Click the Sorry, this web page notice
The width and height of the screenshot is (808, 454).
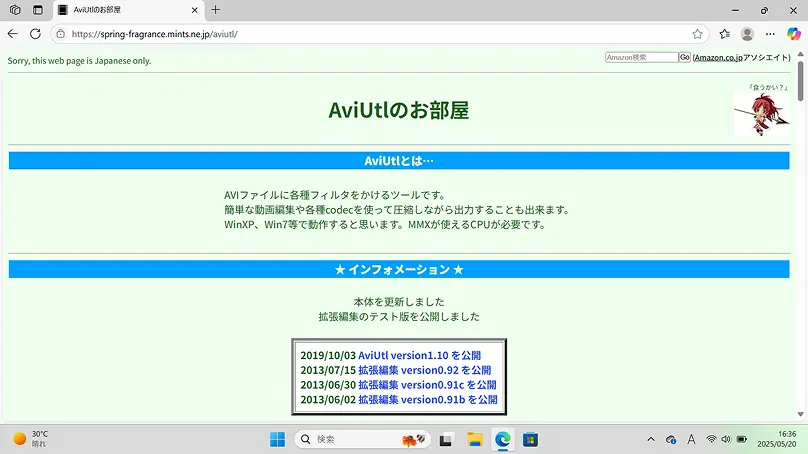[x=79, y=61]
